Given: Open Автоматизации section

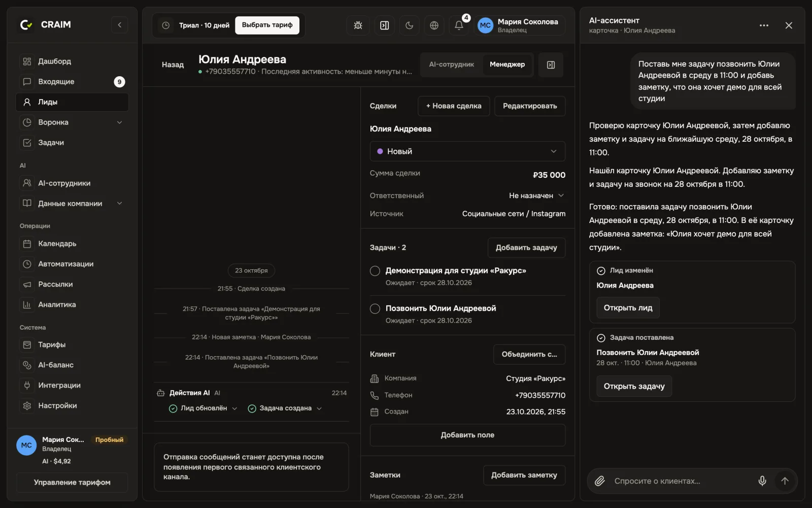Looking at the screenshot, I should tap(72, 264).
